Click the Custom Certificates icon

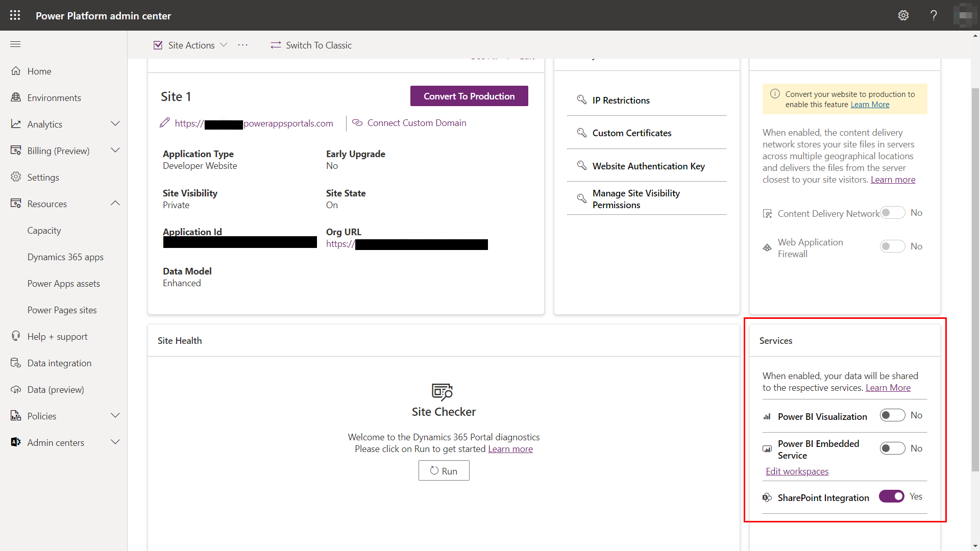point(580,133)
